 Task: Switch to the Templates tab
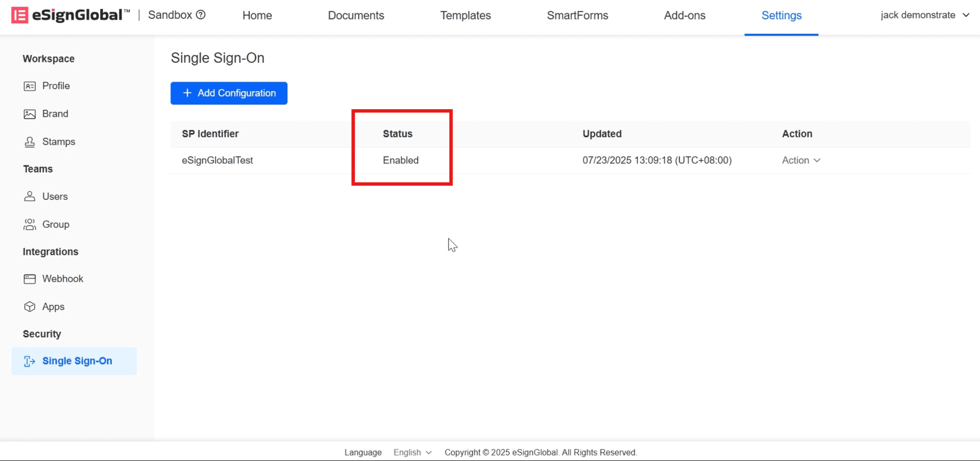pyautogui.click(x=465, y=16)
